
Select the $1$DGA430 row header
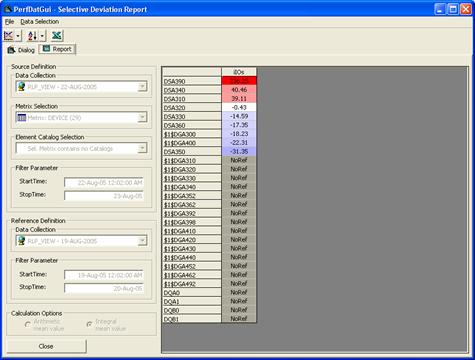coord(192,249)
